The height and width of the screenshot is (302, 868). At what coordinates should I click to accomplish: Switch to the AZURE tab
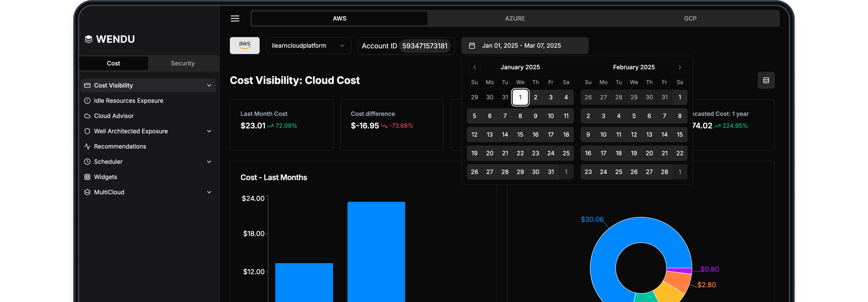[515, 18]
